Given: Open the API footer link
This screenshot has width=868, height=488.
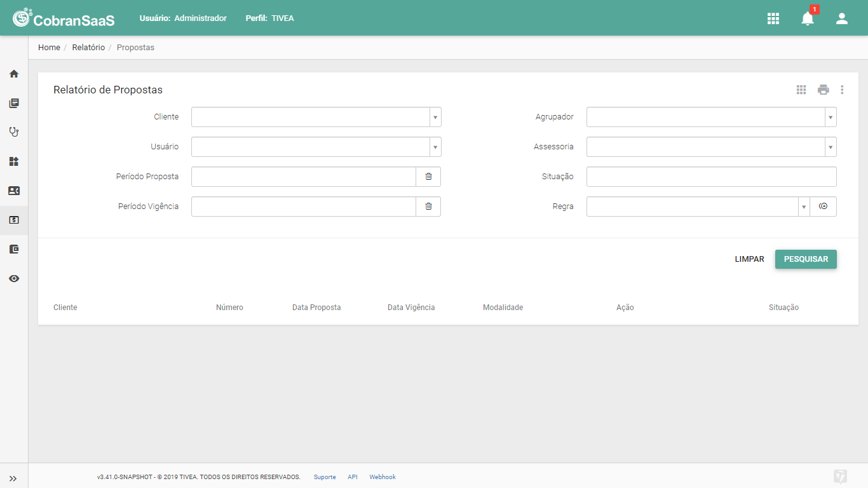Looking at the screenshot, I should point(353,477).
